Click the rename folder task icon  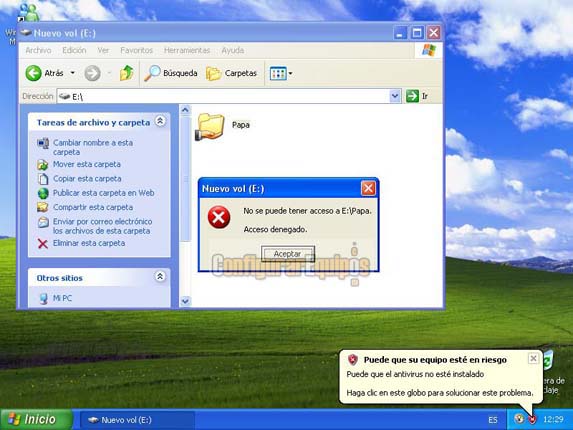pos(43,143)
